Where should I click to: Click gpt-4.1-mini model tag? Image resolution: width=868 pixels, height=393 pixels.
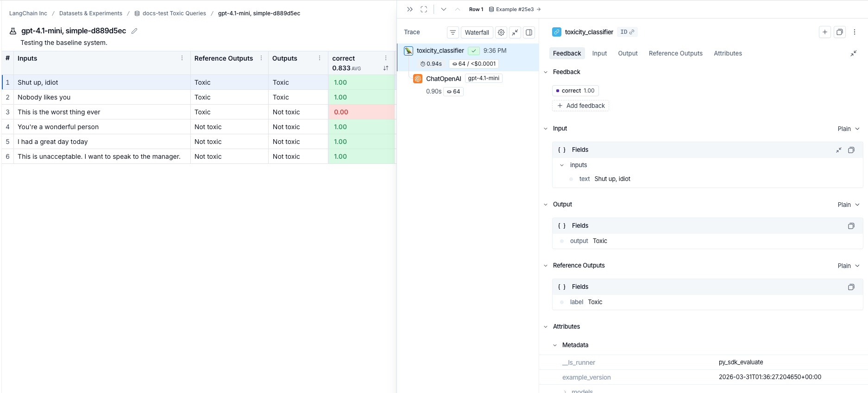(x=484, y=78)
